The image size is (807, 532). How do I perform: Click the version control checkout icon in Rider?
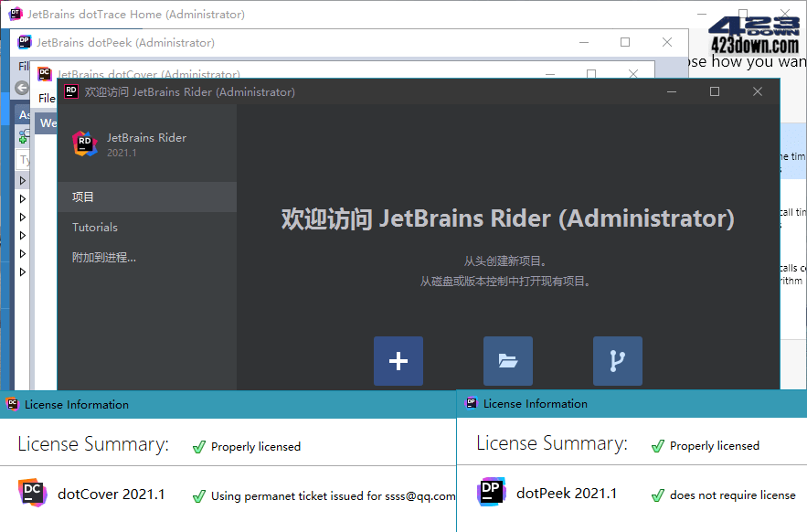point(618,360)
